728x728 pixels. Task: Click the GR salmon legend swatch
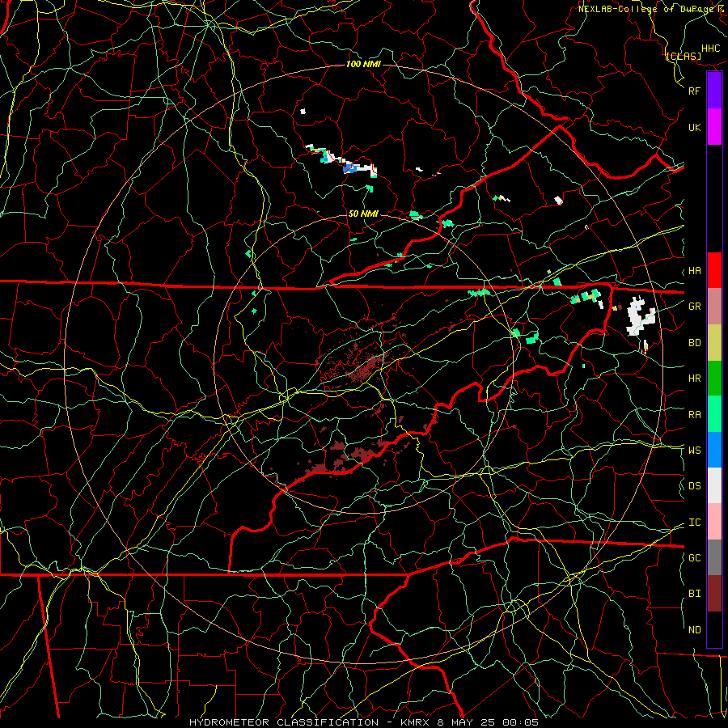click(714, 307)
